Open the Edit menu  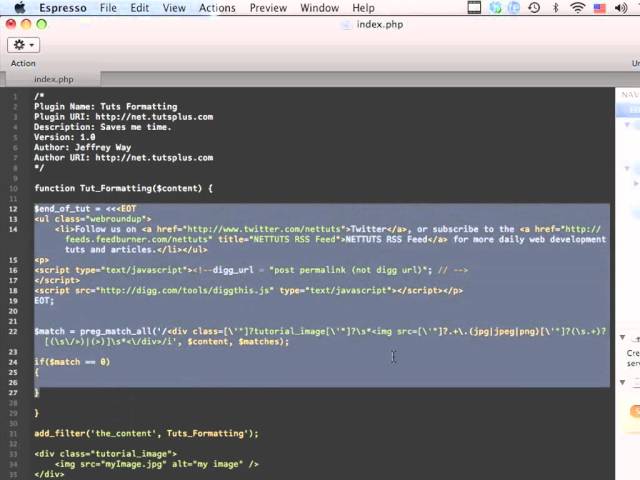coord(140,8)
